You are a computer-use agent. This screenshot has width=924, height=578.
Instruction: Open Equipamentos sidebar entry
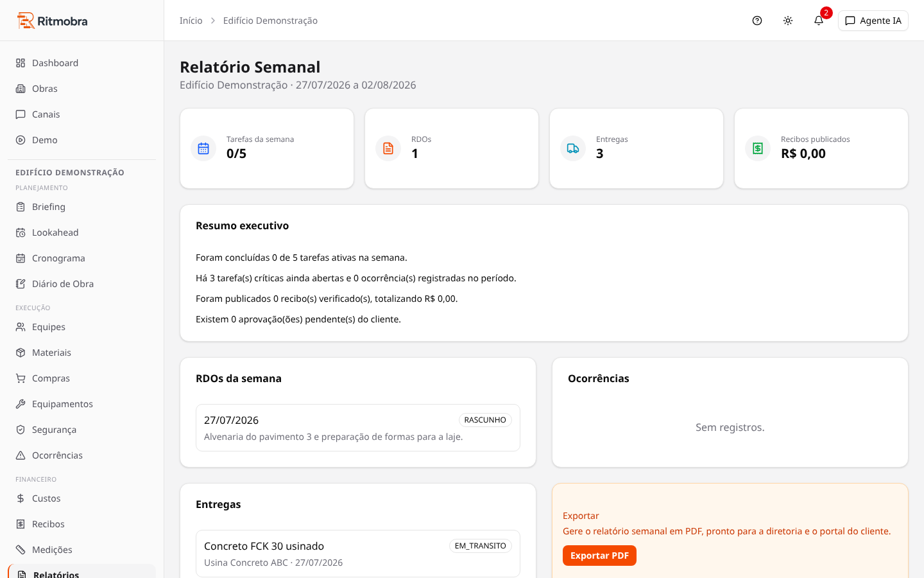pyautogui.click(x=81, y=404)
